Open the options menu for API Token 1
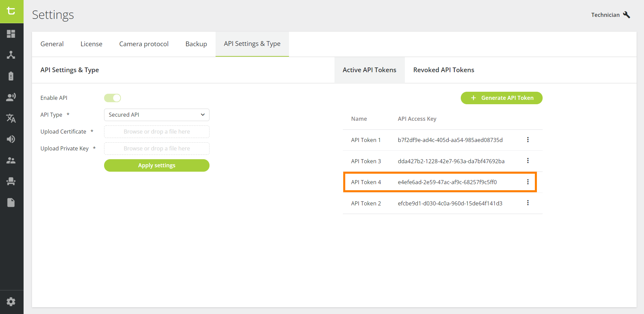 (528, 140)
